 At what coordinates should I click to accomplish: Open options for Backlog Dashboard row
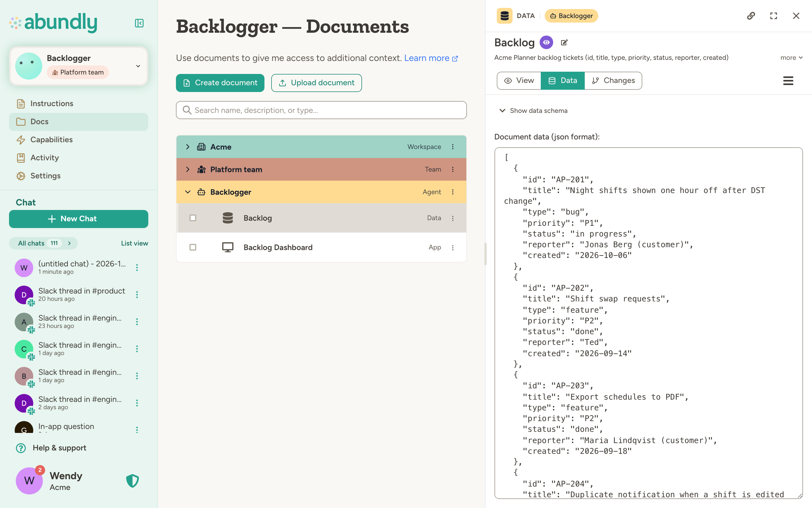[453, 248]
